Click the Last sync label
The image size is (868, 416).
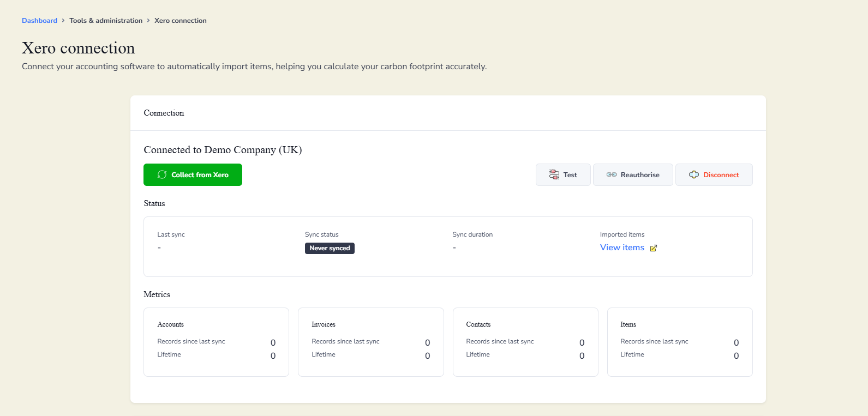point(171,234)
